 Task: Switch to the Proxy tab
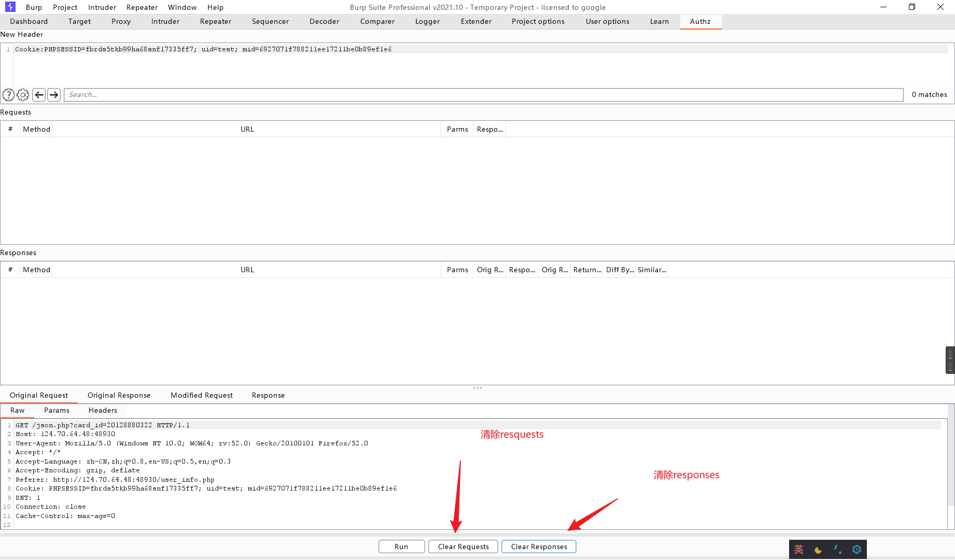121,21
